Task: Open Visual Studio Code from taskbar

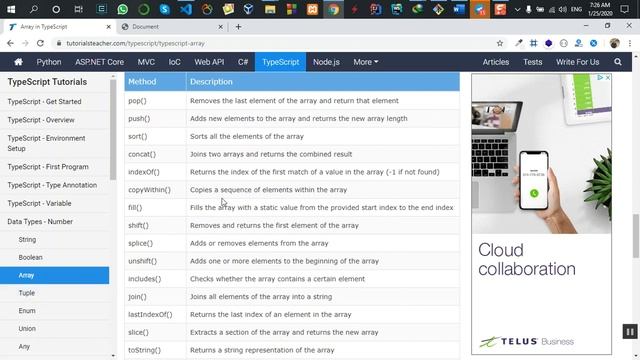Action: (x=186, y=9)
